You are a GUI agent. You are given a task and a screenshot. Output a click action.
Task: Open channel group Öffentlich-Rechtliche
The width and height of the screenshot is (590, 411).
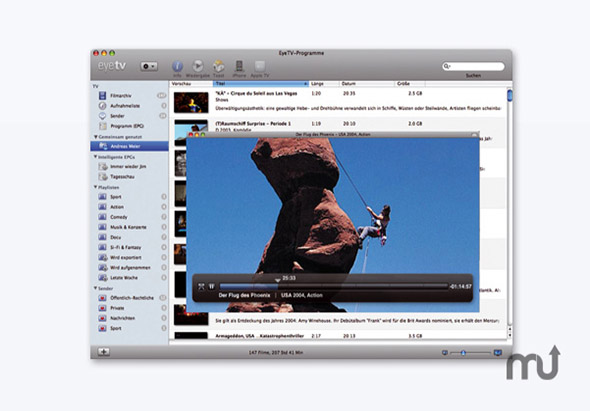[x=132, y=298]
